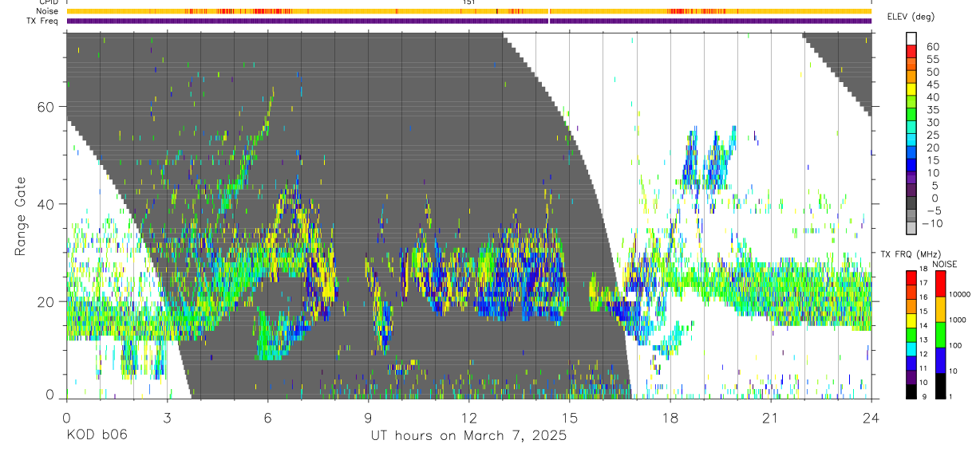The width and height of the screenshot is (980, 452).
Task: Click the 'NOISE' legend title
Action: click(x=944, y=264)
